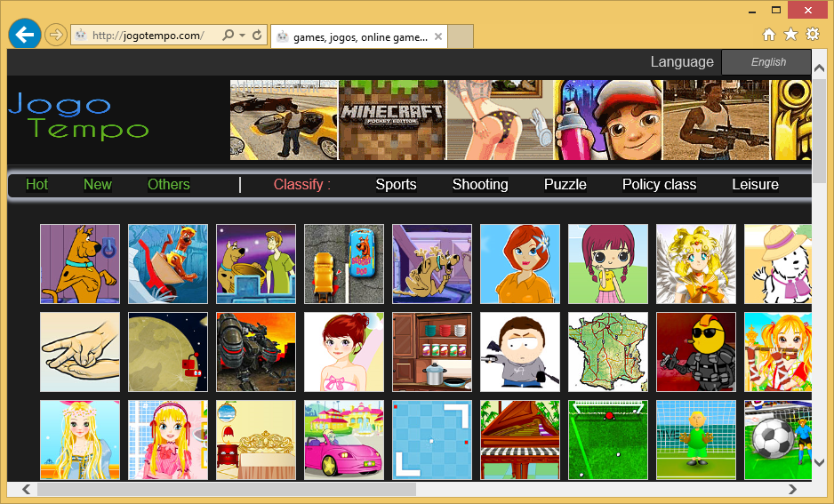Open the browser Tools gear icon

pos(812,34)
